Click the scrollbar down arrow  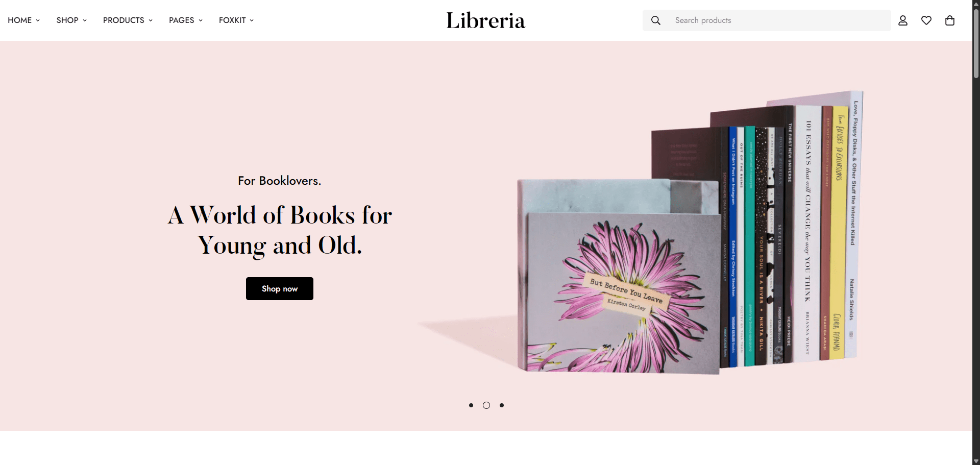976,461
